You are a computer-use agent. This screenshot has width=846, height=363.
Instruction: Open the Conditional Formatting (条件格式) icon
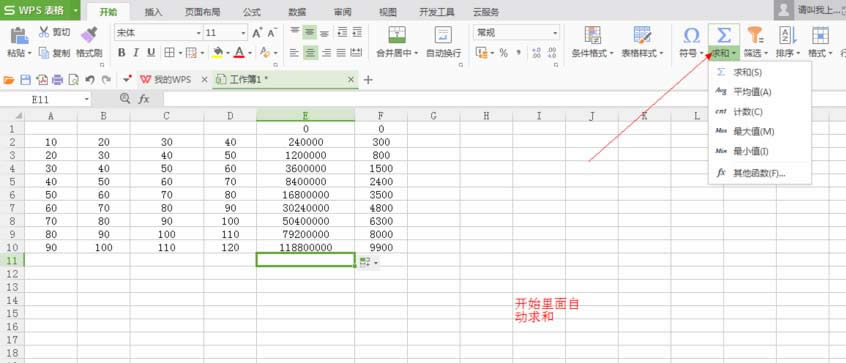593,35
